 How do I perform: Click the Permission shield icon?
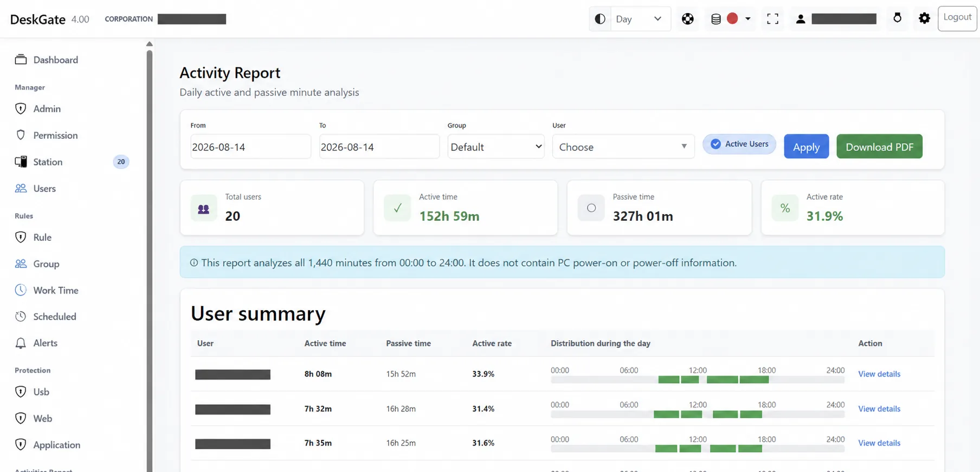(x=21, y=135)
